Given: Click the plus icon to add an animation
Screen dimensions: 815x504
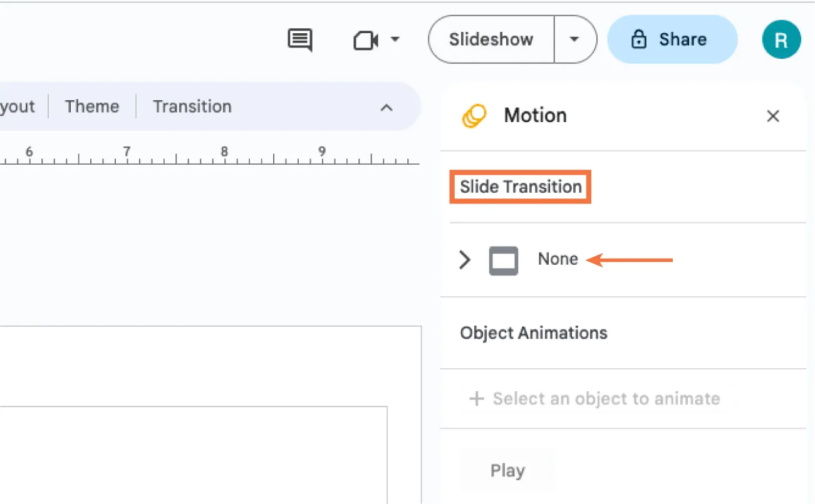Looking at the screenshot, I should click(477, 399).
